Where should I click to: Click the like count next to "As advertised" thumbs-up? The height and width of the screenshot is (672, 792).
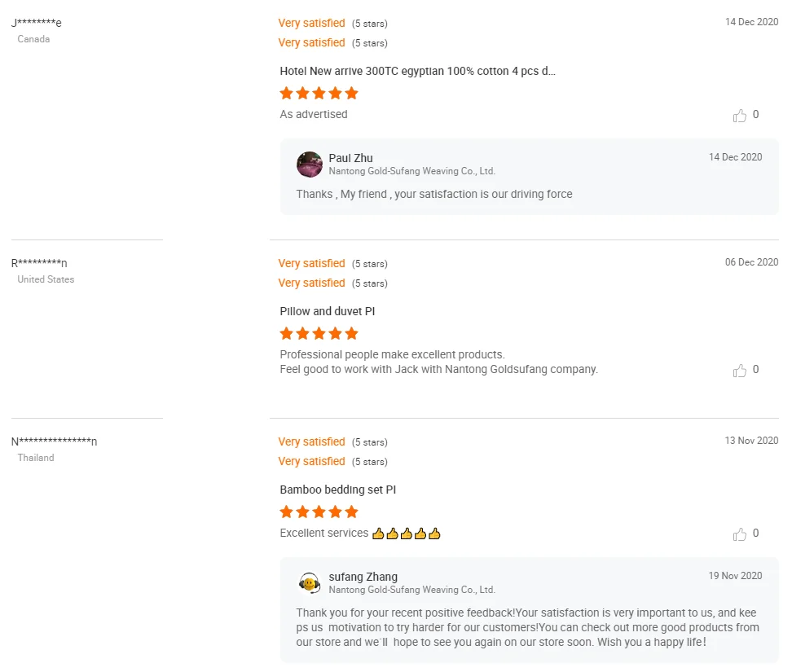(x=756, y=115)
